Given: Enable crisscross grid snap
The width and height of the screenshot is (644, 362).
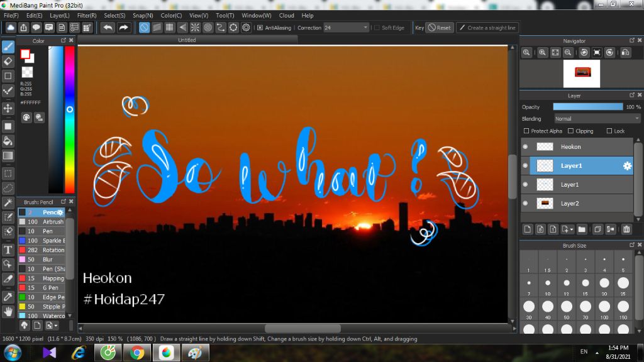Looking at the screenshot, I should coord(170,28).
